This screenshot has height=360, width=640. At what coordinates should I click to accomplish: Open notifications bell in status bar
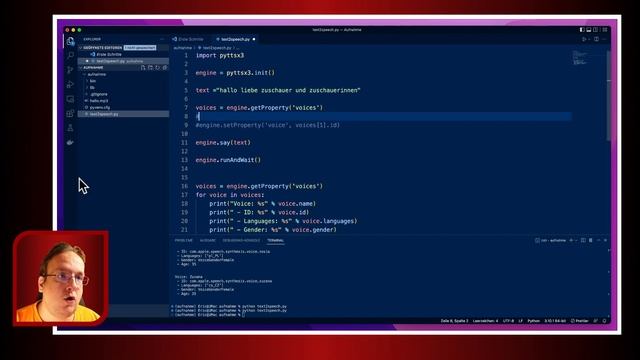[x=604, y=321]
